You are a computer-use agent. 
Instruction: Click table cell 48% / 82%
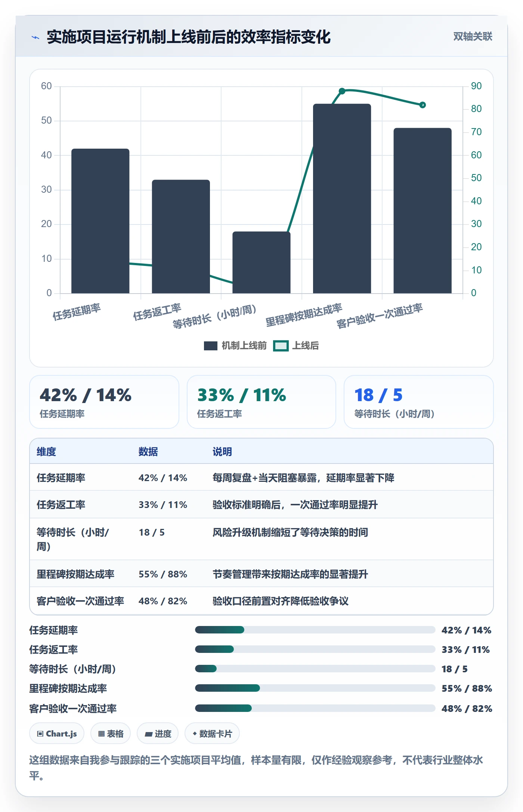163,601
